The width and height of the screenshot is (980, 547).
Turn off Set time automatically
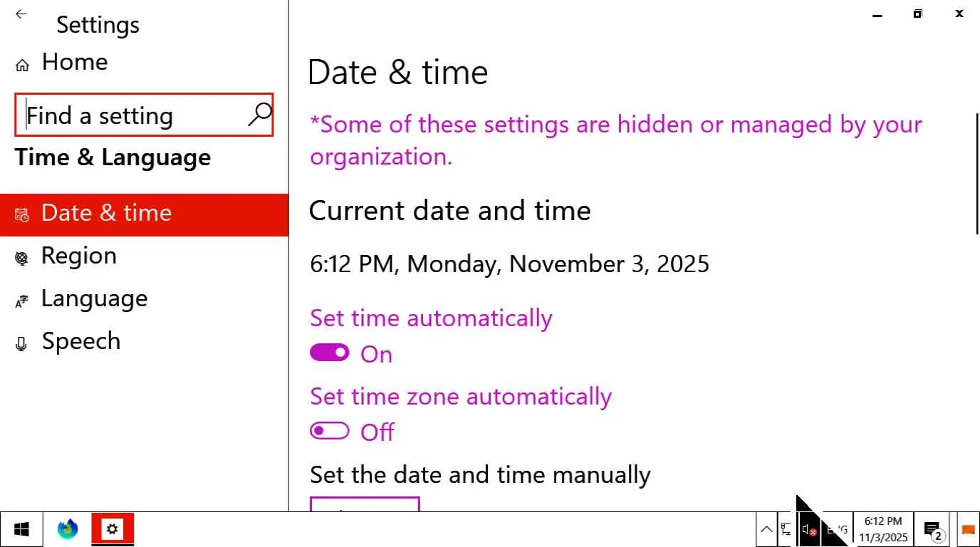coord(329,353)
